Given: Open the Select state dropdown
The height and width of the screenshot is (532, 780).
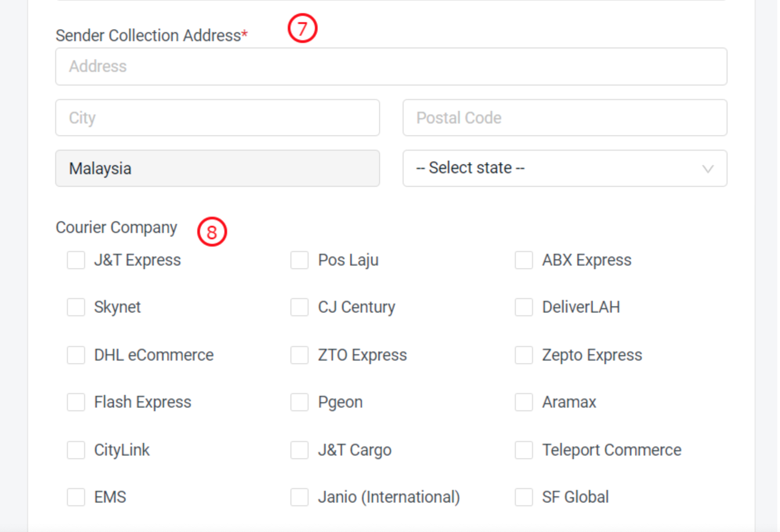Looking at the screenshot, I should click(x=565, y=168).
